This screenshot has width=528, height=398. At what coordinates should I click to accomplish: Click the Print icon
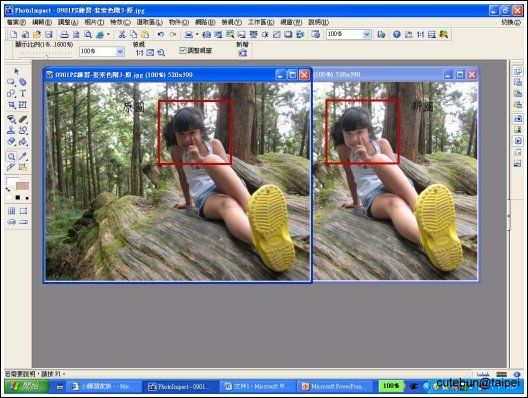click(64, 34)
